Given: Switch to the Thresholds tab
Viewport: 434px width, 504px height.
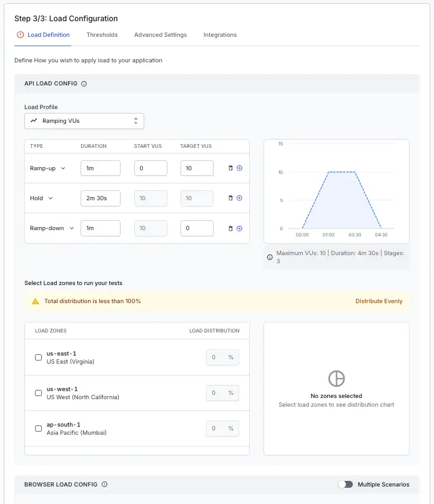Looking at the screenshot, I should click(102, 35).
